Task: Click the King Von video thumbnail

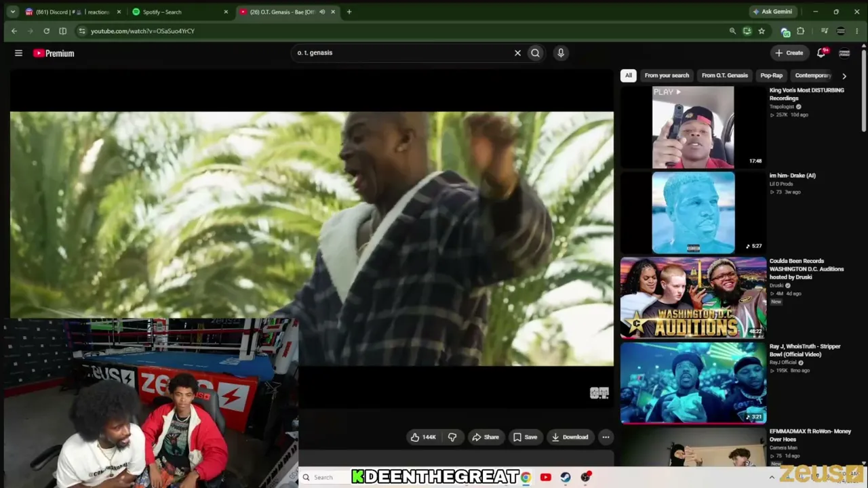Action: [x=693, y=127]
